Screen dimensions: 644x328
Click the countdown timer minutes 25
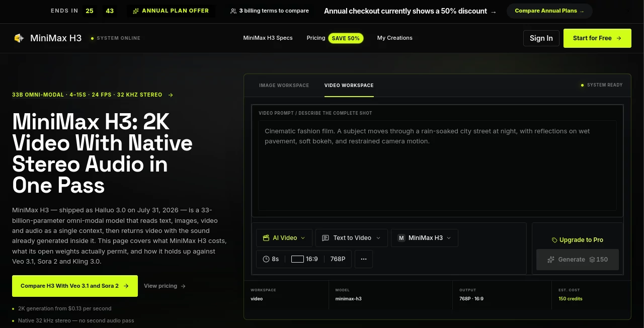pos(89,11)
